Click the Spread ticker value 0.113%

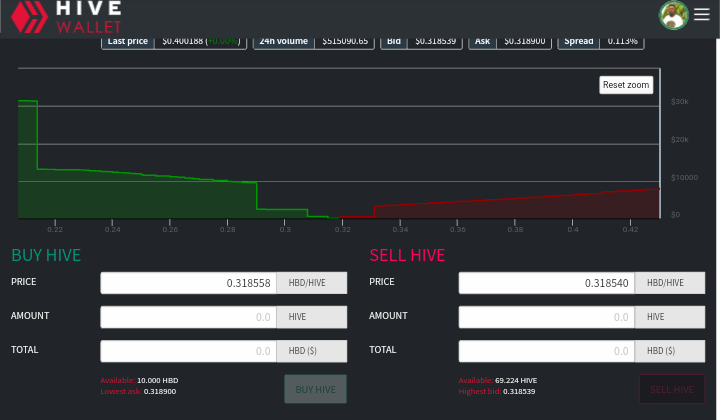point(622,41)
